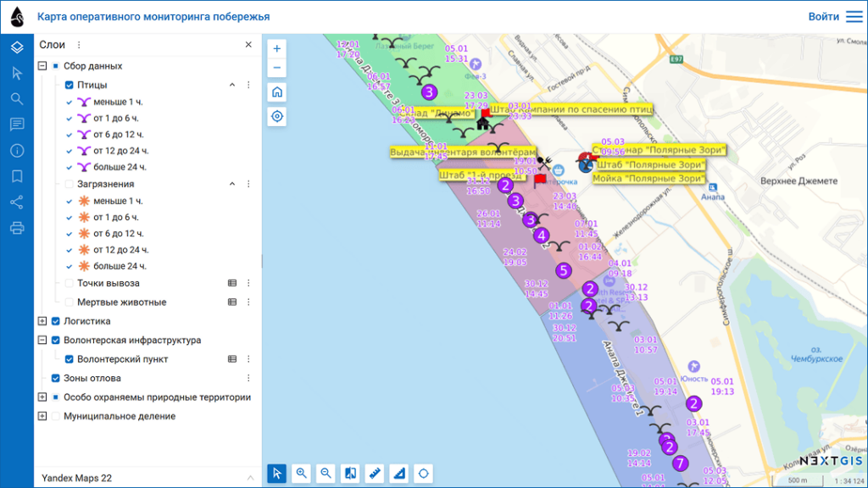Screen dimensions: 868x488
Task: Collapse the Сбор данных group
Action: coord(42,66)
